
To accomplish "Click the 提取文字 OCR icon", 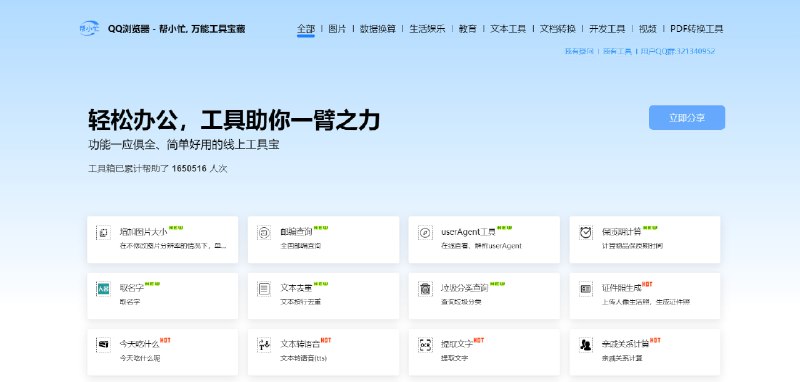I will [425, 345].
